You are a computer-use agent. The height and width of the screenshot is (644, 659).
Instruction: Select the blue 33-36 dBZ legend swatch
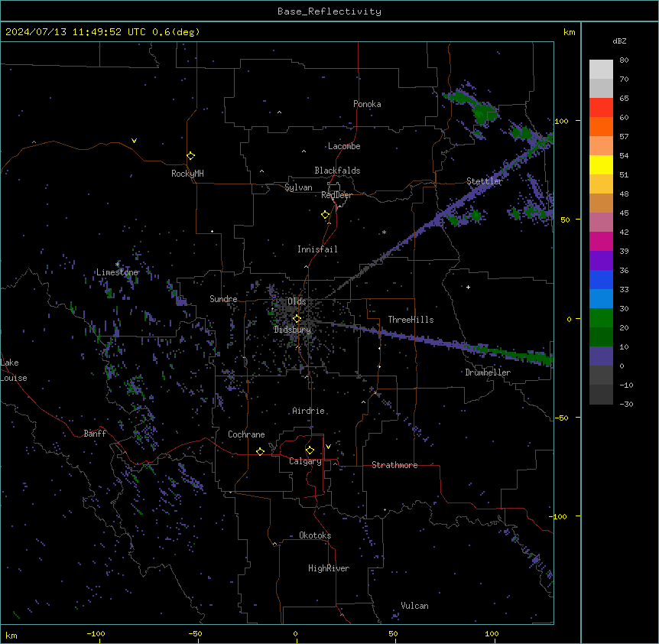click(601, 279)
